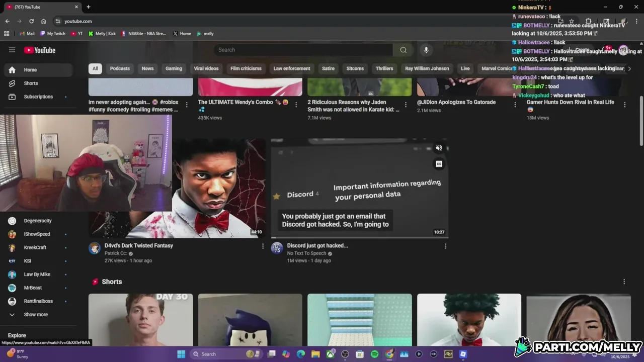The width and height of the screenshot is (644, 362).
Task: Open the KSI channel subscription
Action: [38, 261]
